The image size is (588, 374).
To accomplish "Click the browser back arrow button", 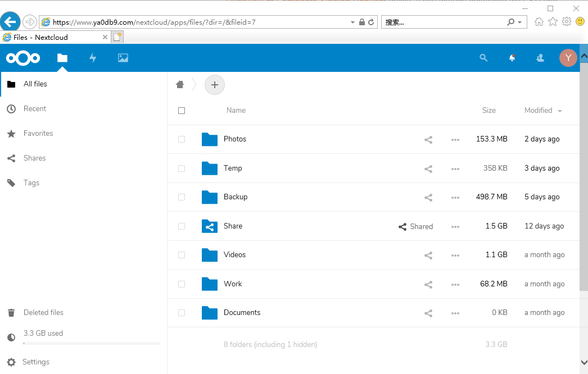I will [10, 22].
